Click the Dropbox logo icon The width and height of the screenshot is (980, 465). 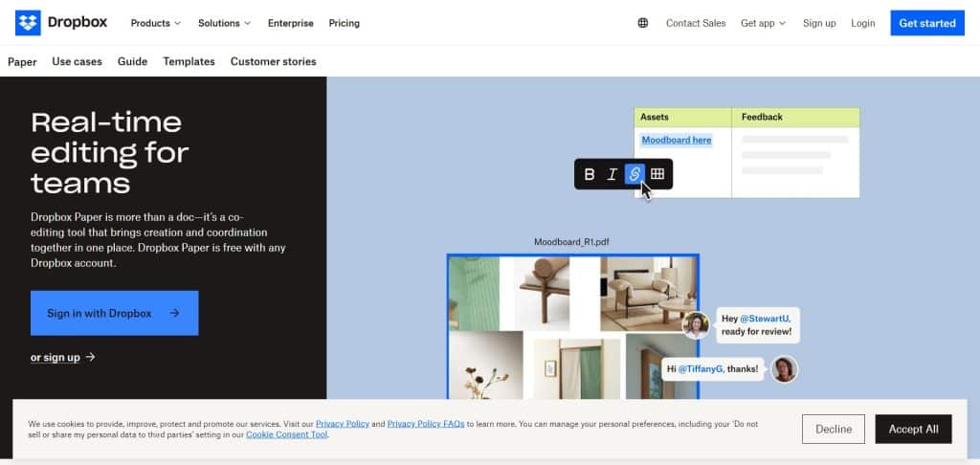tap(28, 23)
